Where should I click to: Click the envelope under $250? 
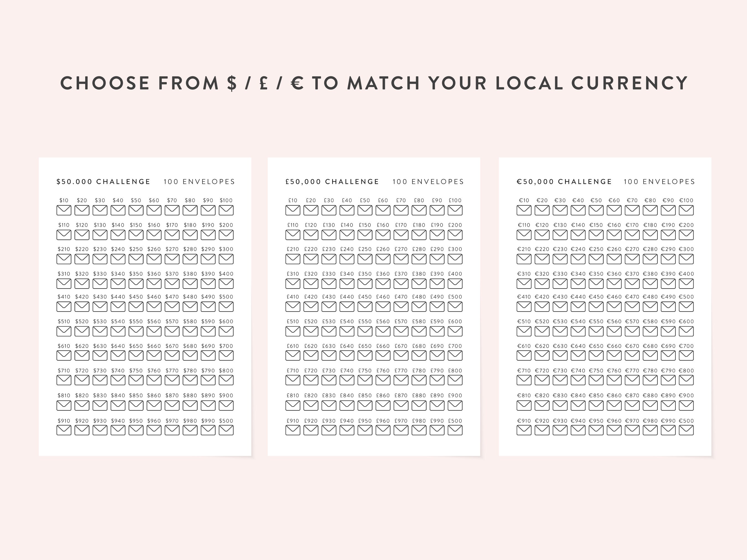tap(136, 259)
